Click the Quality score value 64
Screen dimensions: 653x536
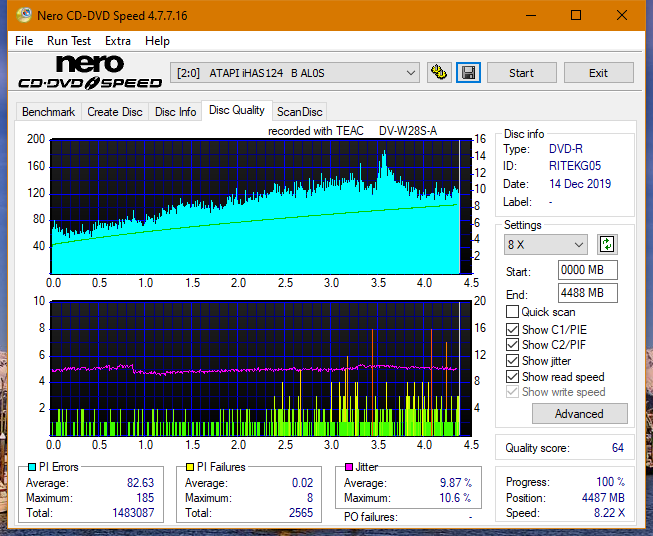[x=618, y=448]
